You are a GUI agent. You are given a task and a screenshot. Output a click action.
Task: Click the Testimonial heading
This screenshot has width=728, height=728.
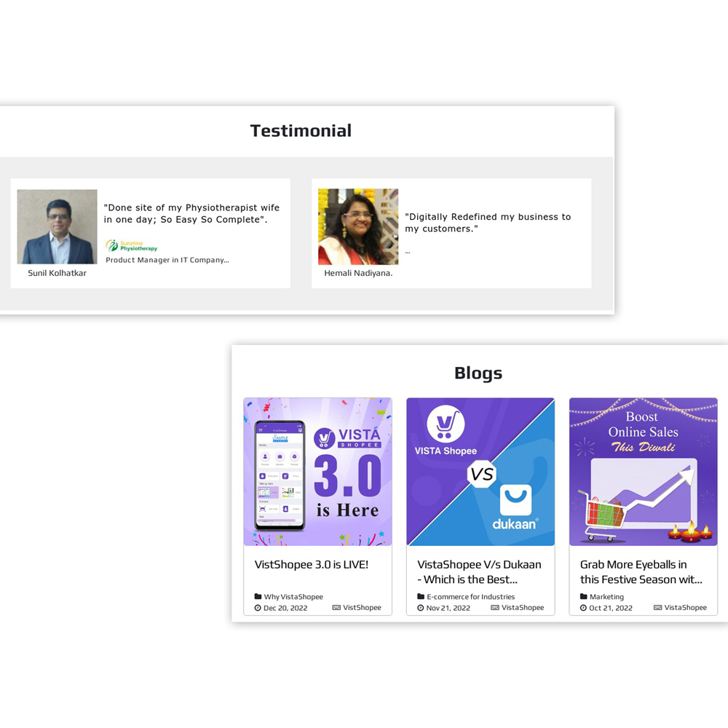(301, 130)
